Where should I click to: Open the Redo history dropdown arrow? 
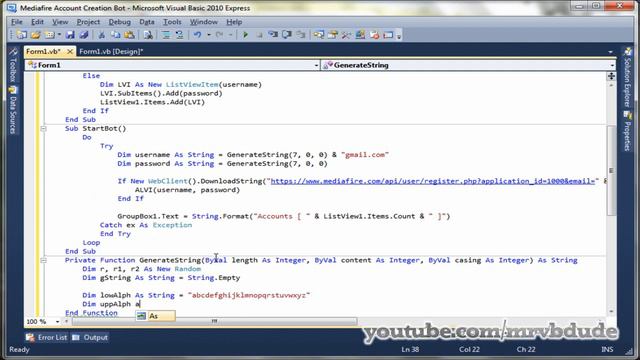click(231, 35)
